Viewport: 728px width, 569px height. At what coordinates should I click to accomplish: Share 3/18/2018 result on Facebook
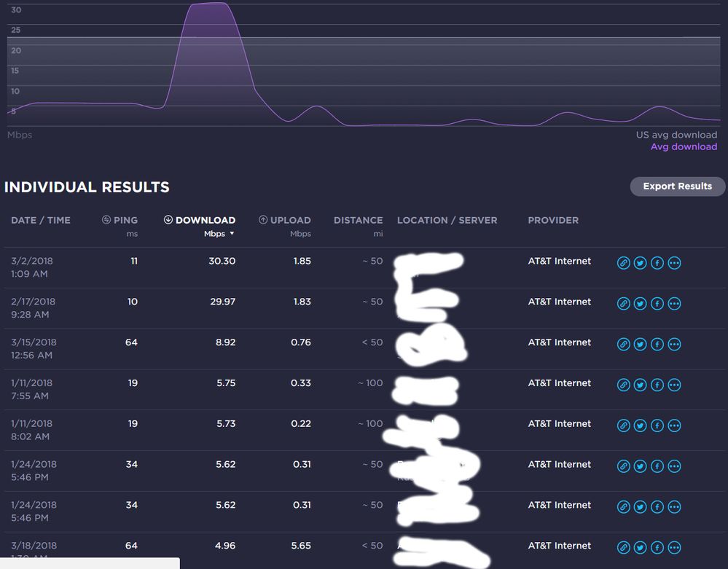tap(657, 548)
